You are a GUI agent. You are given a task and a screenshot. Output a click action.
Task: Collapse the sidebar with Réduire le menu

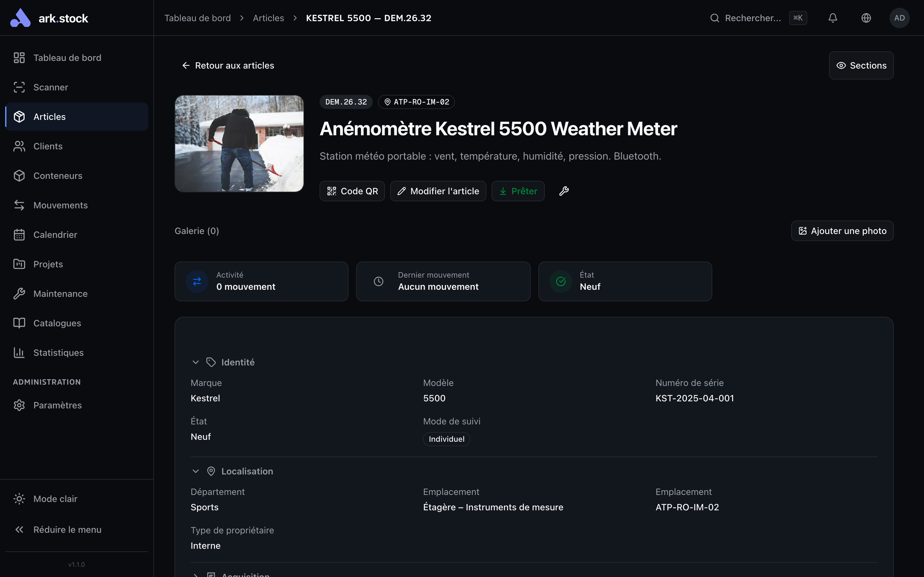point(67,530)
